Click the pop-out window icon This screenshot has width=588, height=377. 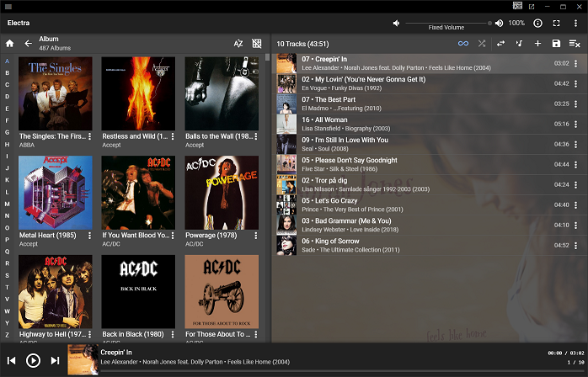pyautogui.click(x=532, y=7)
